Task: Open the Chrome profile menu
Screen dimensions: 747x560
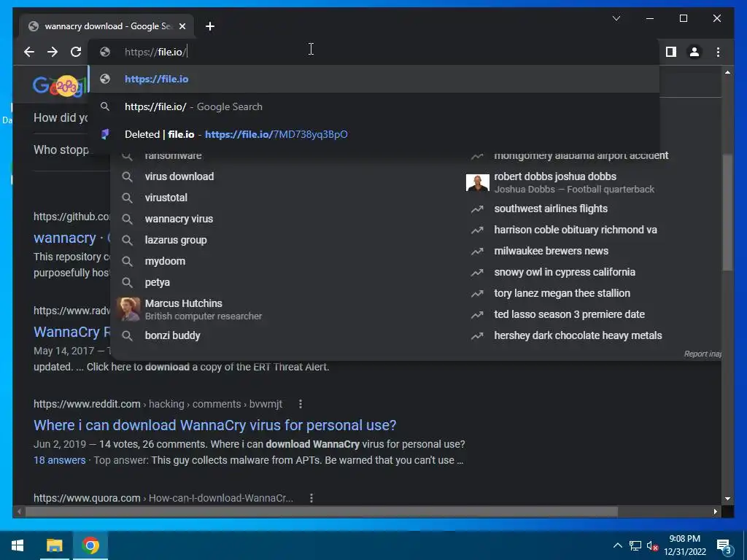Action: (x=694, y=52)
